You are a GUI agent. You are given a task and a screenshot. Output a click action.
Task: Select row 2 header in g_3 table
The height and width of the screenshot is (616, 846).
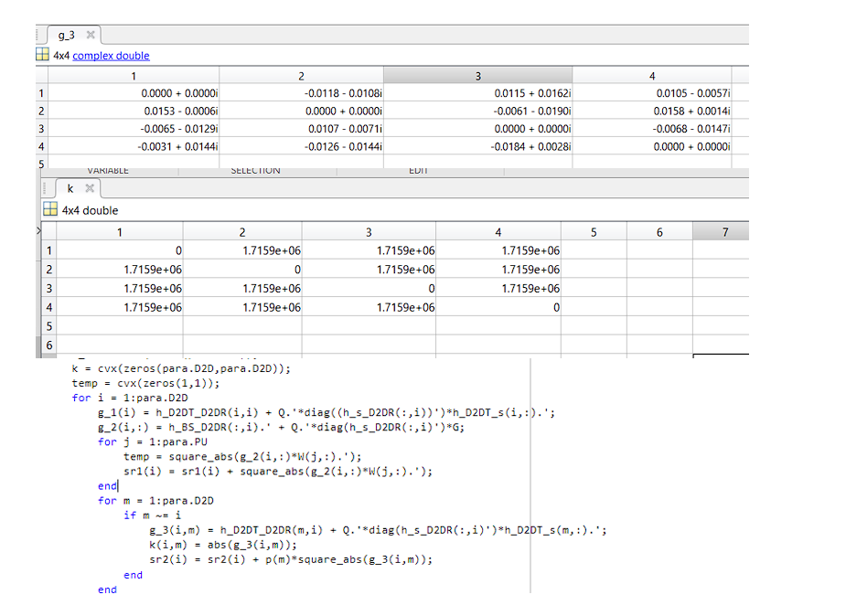click(41, 111)
